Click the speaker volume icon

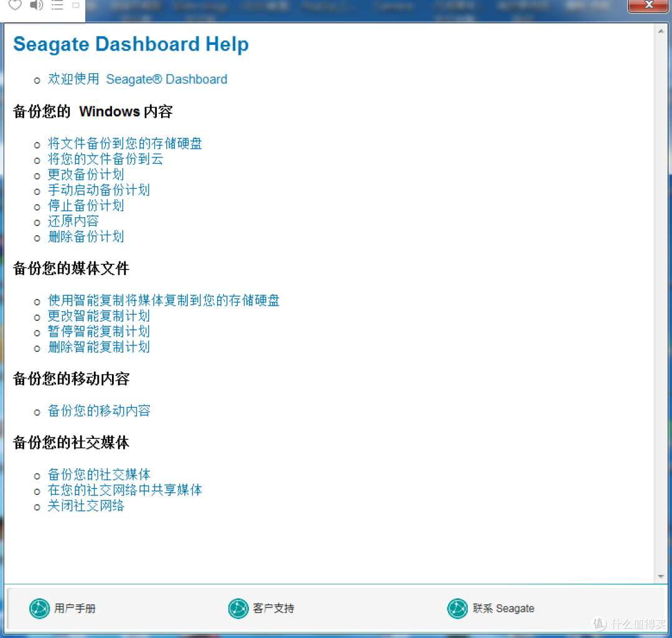pyautogui.click(x=37, y=5)
